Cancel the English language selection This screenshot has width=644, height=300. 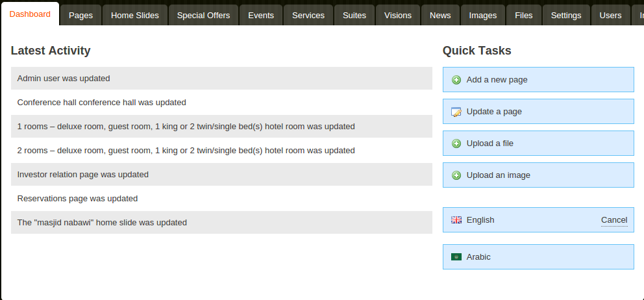click(613, 220)
